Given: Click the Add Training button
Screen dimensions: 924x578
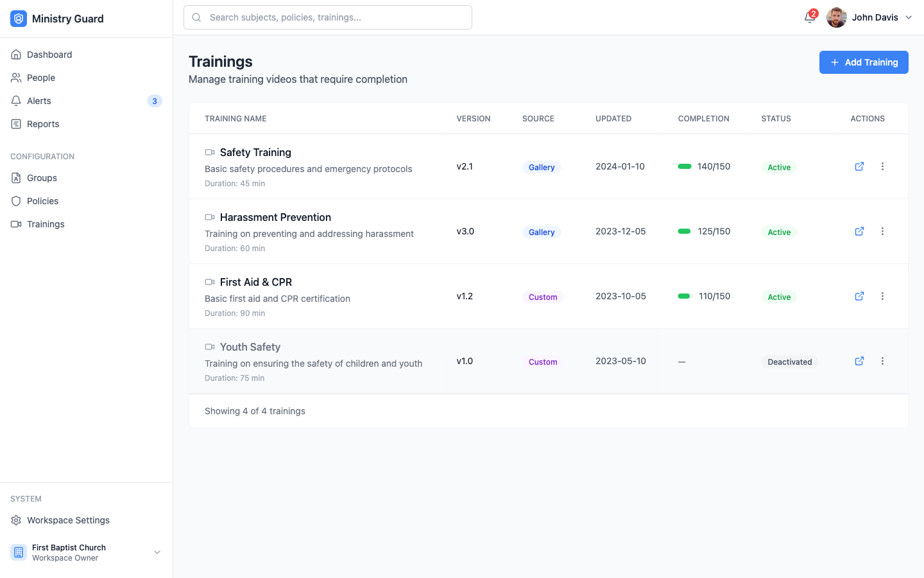Looking at the screenshot, I should click(864, 62).
